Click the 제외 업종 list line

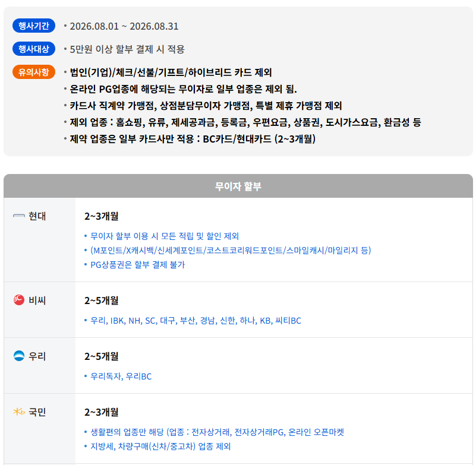pyautogui.click(x=245, y=122)
